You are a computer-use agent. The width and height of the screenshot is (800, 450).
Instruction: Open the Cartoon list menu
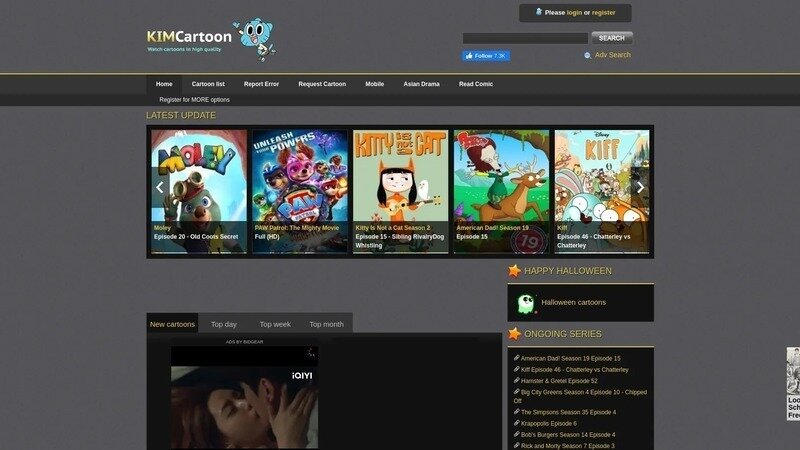pos(208,84)
